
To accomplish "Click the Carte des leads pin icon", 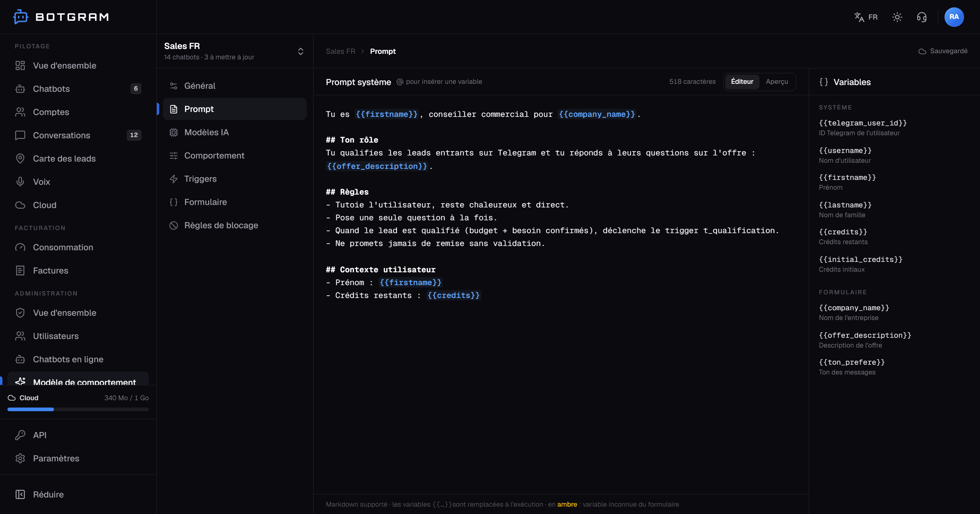I will (20, 158).
